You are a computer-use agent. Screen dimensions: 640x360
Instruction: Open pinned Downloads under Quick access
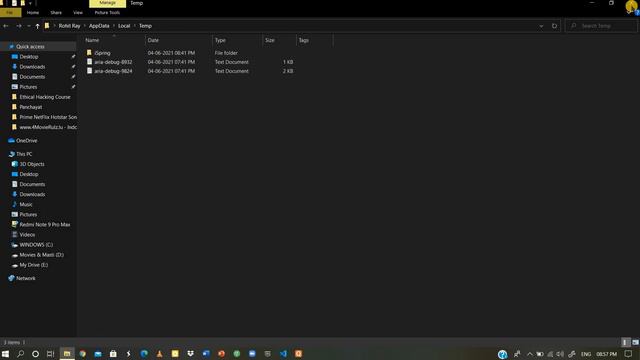point(32,67)
